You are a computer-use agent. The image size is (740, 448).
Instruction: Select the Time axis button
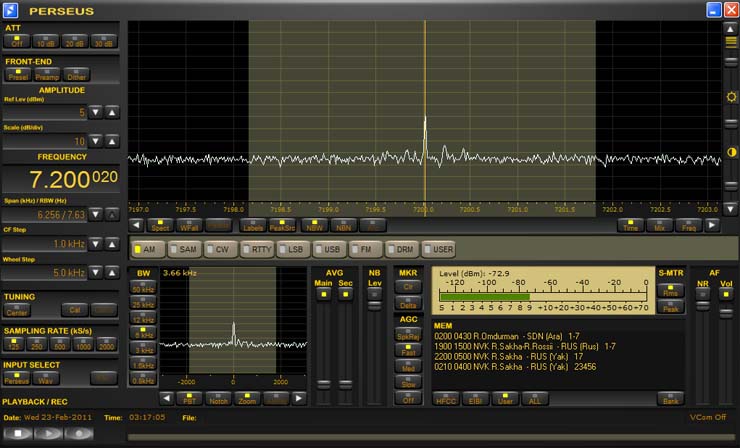631,226
